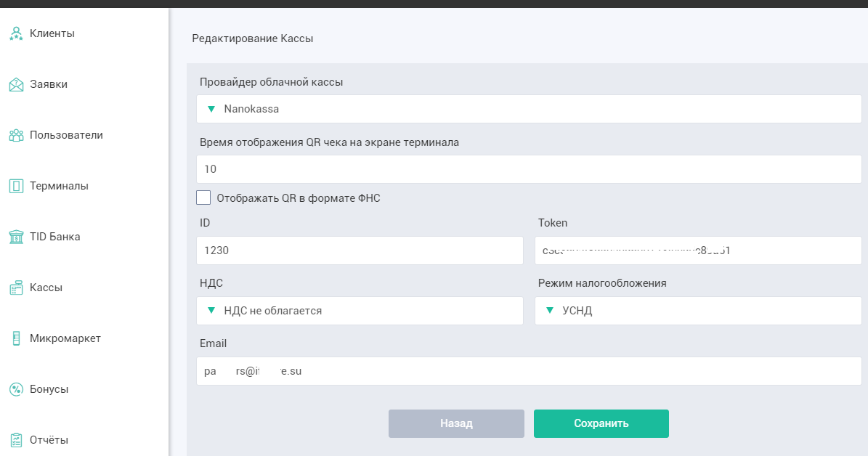The height and width of the screenshot is (456, 868).
Task: Click the Микромаркет icon
Action: (x=16, y=338)
